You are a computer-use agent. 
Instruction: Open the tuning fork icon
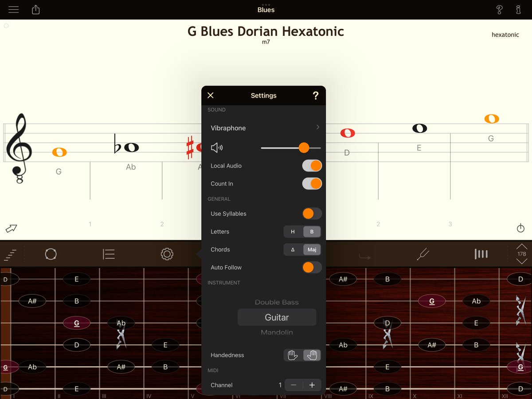pos(423,254)
